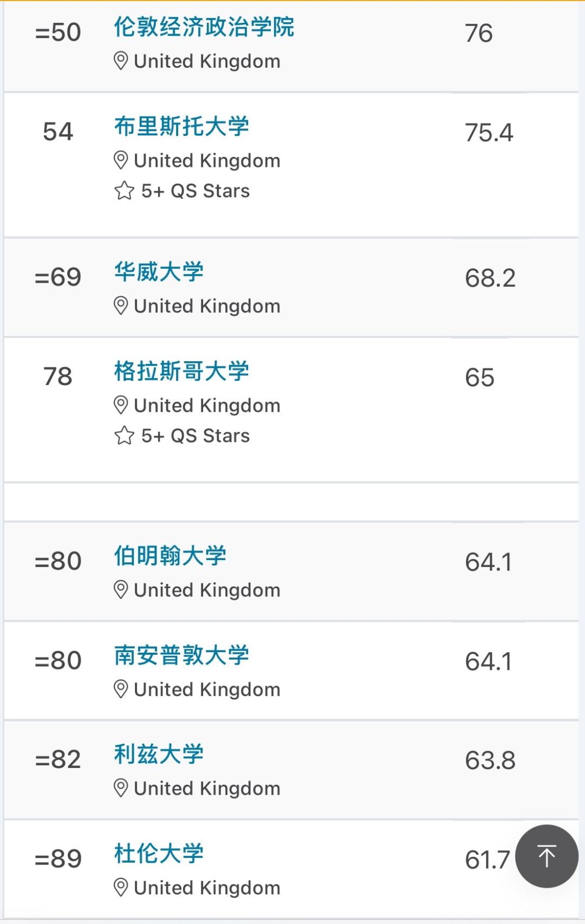The height and width of the screenshot is (924, 585).
Task: Click the QS Stars star icon under 格拉斯哥大学
Action: point(124,435)
